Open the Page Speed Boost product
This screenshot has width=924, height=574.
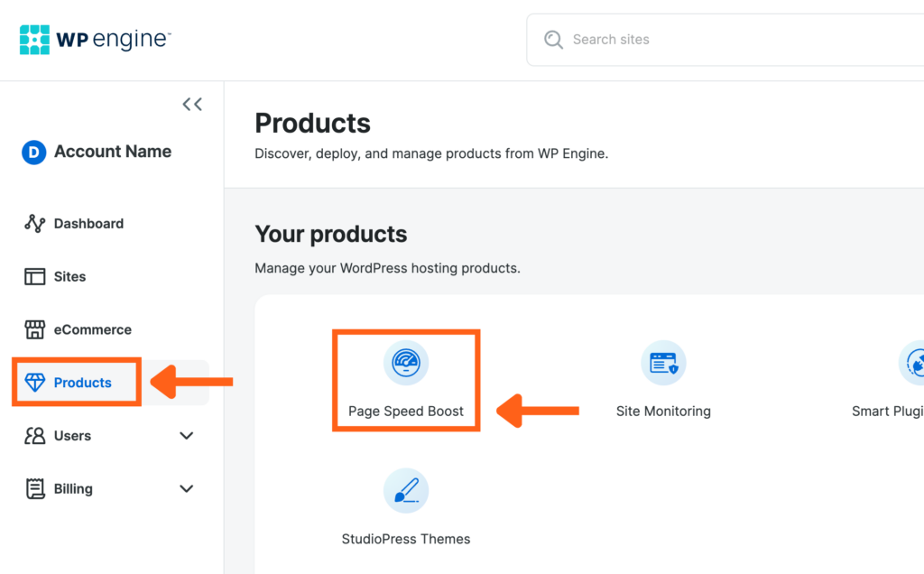pyautogui.click(x=406, y=363)
